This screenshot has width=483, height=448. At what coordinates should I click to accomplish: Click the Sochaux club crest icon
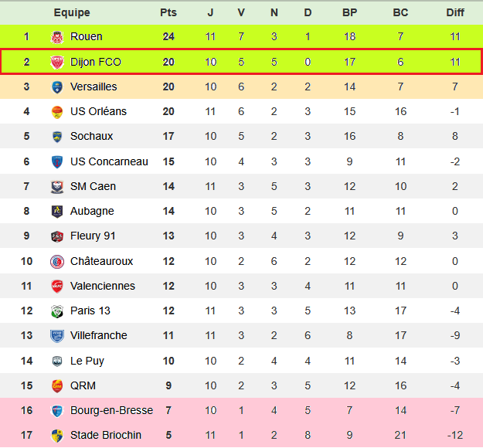tap(56, 137)
